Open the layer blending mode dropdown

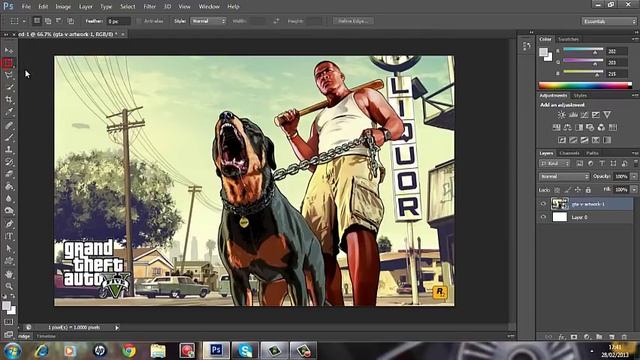pyautogui.click(x=564, y=177)
